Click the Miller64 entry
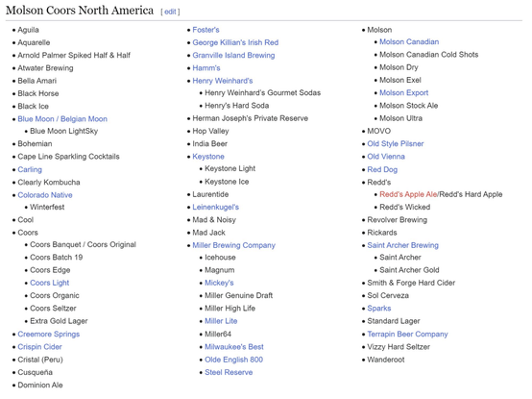 pyautogui.click(x=218, y=334)
